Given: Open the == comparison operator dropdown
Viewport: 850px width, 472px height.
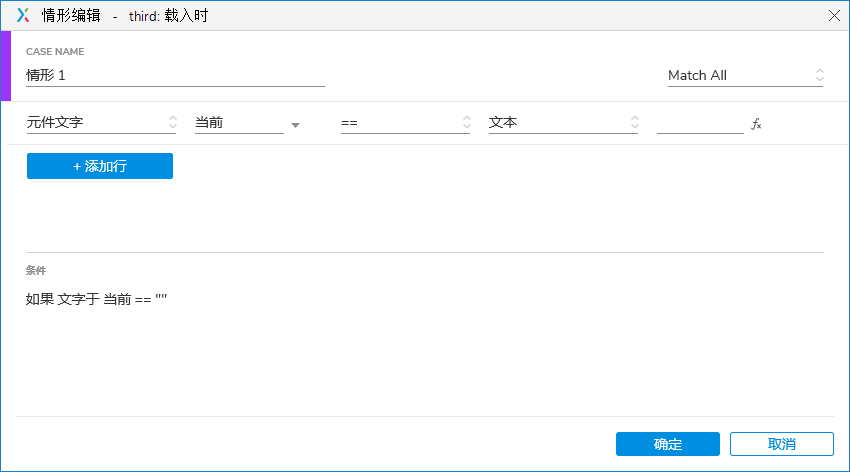Looking at the screenshot, I should coord(405,123).
